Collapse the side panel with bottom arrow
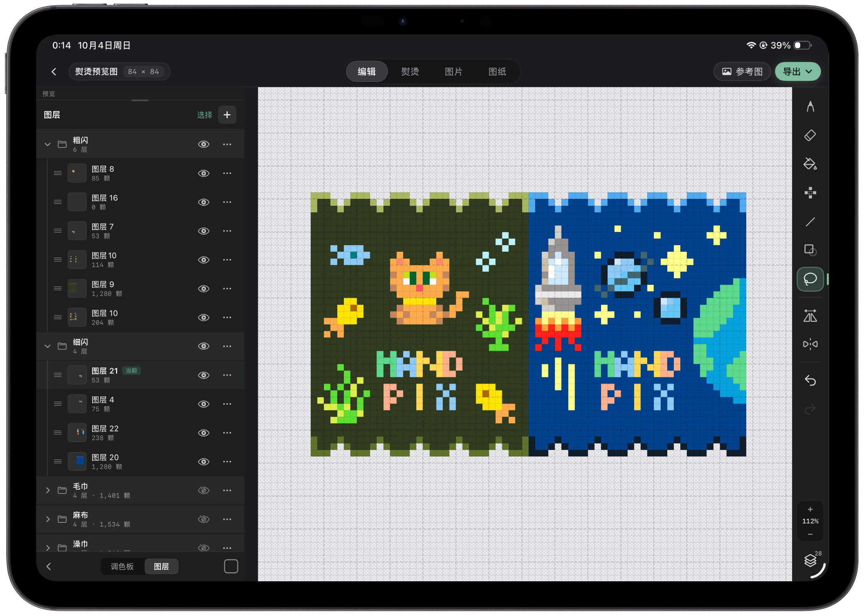 [x=49, y=566]
